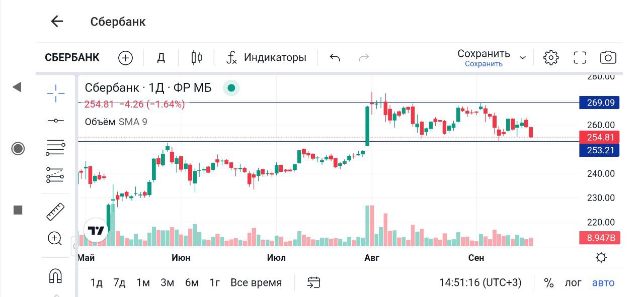
Task: Go back with the arrow icon
Action: tap(57, 21)
